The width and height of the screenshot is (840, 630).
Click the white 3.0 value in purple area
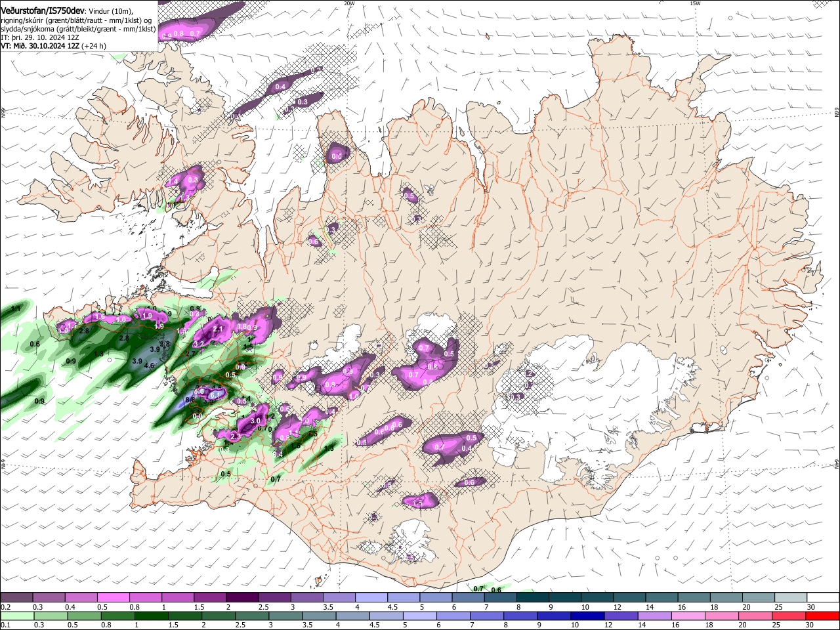tap(256, 421)
